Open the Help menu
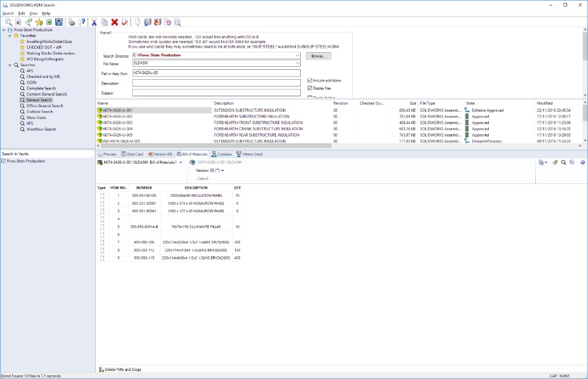 46,13
